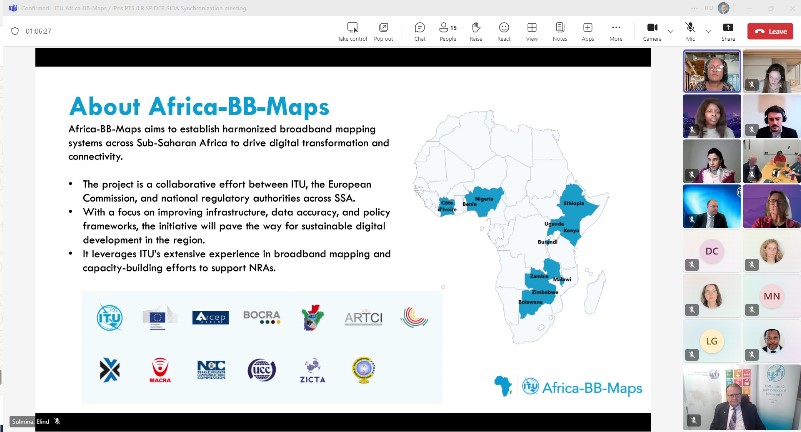Image resolution: width=801 pixels, height=432 pixels.
Task: Expand the Mic options dropdown arrow
Action: 708,31
